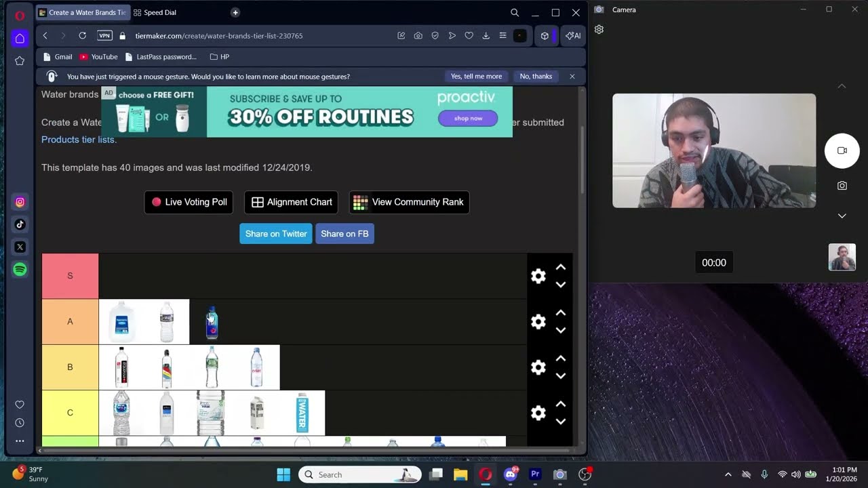Screen dimensions: 868x488
Task: Open settings gear for A tier row
Action: [x=538, y=322]
